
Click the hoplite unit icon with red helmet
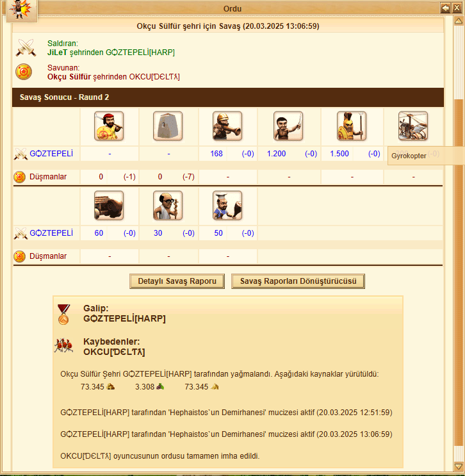pos(109,126)
